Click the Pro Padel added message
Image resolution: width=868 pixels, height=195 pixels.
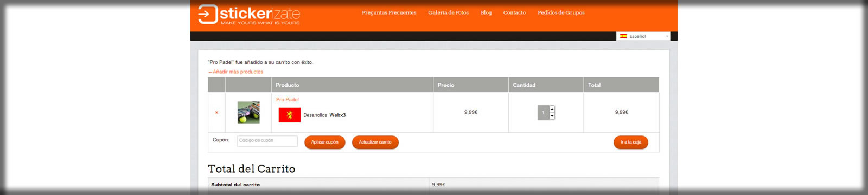tap(260, 62)
